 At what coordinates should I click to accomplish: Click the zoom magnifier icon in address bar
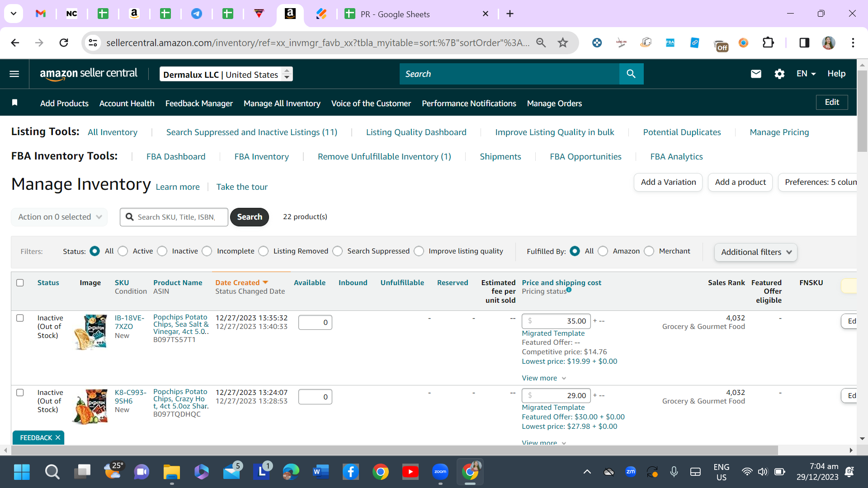tap(541, 43)
